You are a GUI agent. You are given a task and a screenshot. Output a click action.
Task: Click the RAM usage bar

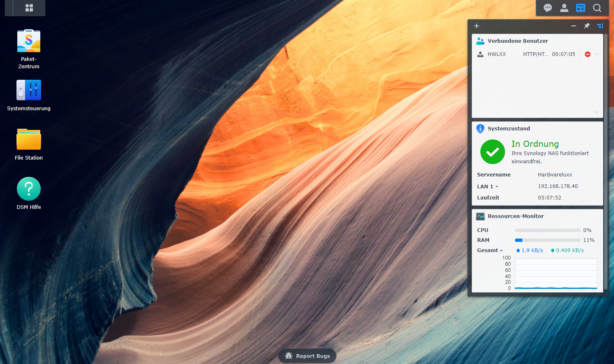point(548,240)
